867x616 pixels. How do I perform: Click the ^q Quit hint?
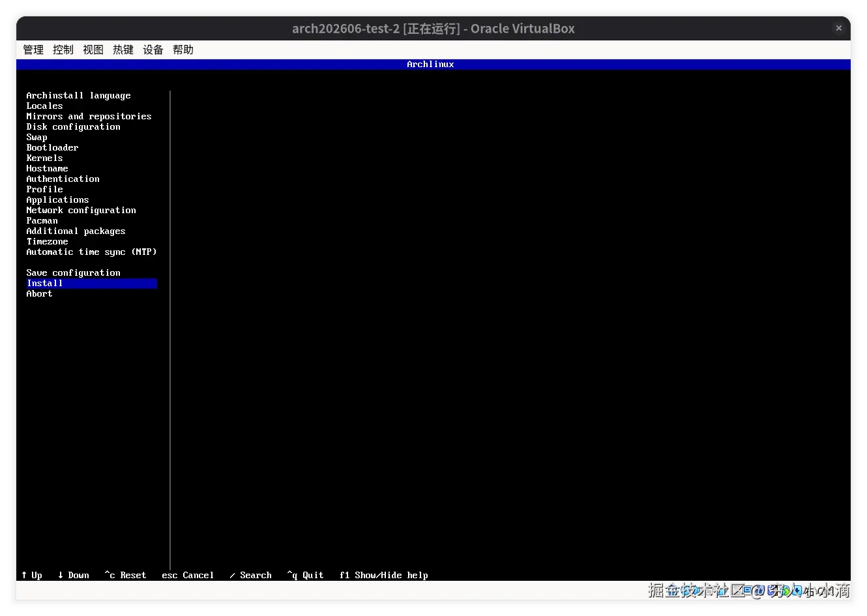click(305, 575)
